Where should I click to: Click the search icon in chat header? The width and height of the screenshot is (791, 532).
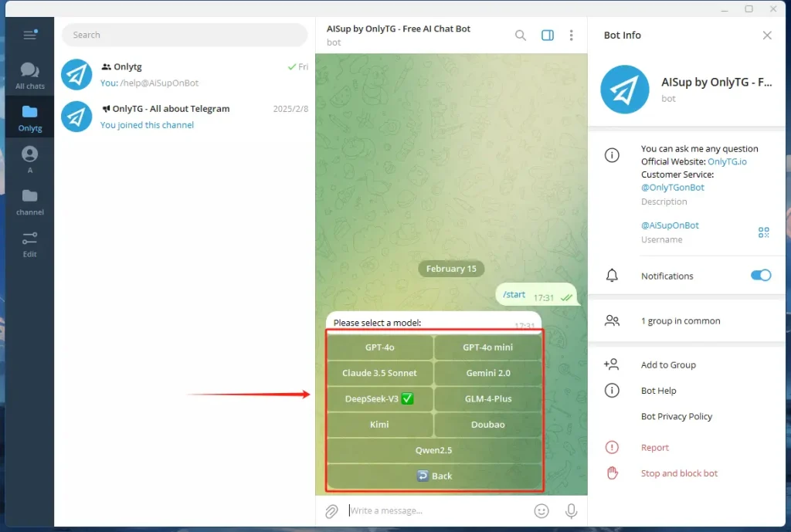click(520, 35)
